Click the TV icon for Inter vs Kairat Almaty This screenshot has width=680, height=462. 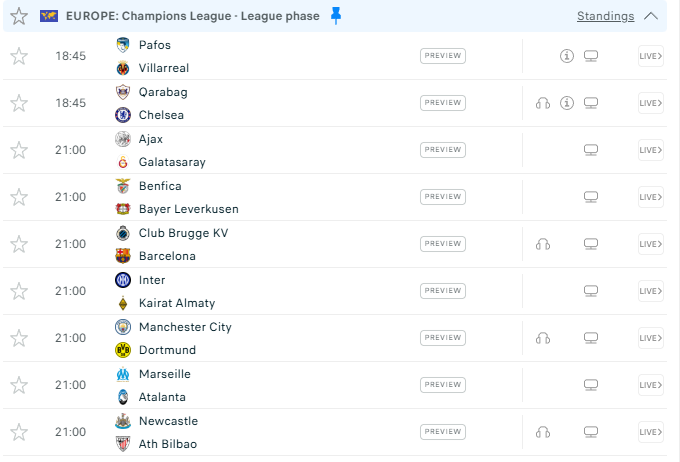pyautogui.click(x=591, y=291)
